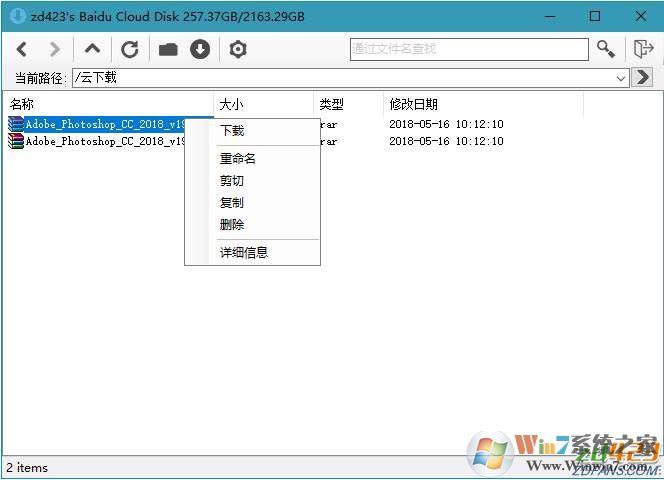664x480 pixels.
Task: Click the Baidu Cloud Disk title bar icon
Action: (x=18, y=16)
